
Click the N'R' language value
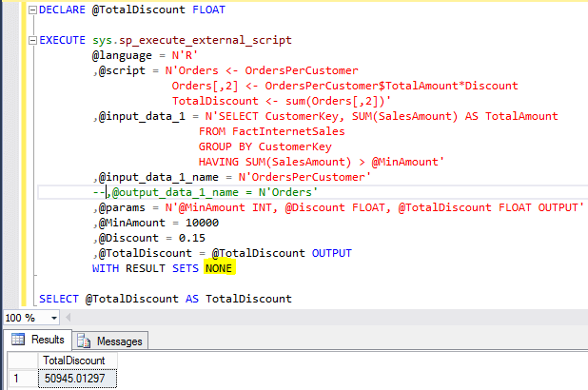pyautogui.click(x=185, y=55)
